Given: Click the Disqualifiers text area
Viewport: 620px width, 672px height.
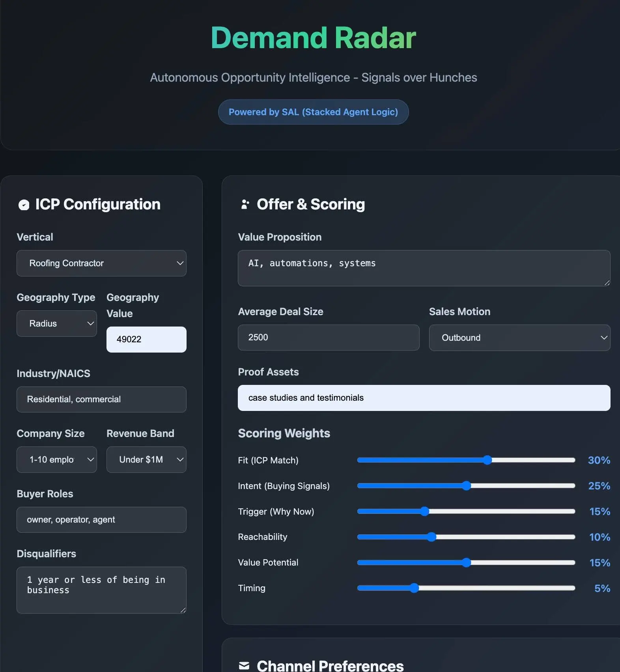Looking at the screenshot, I should click(101, 590).
